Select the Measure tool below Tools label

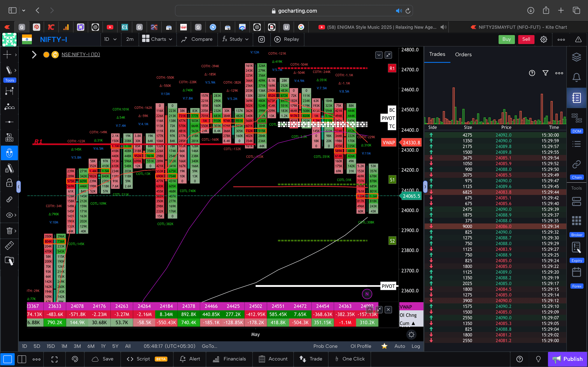coord(9,91)
